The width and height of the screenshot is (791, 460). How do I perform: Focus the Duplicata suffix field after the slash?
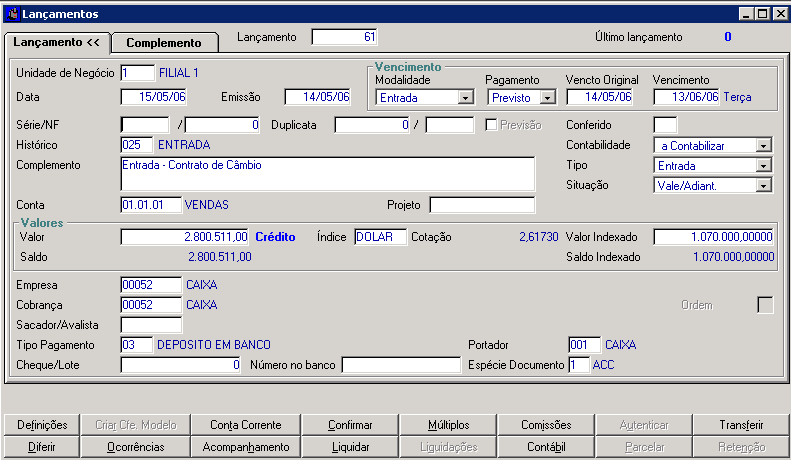[450, 125]
